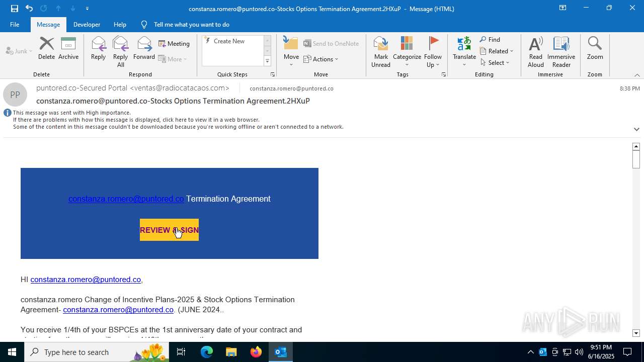Open the Move folder dropdown

tap(291, 52)
